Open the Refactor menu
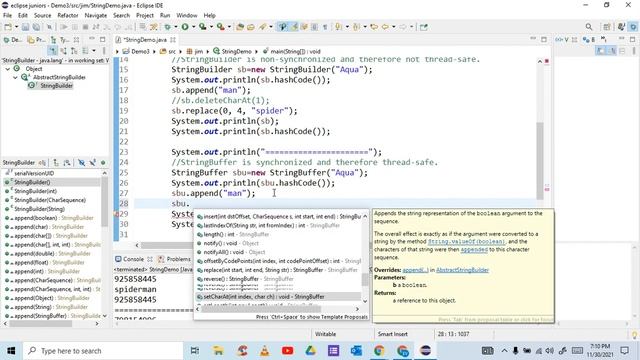The width and height of the screenshot is (640, 360). [x=68, y=16]
